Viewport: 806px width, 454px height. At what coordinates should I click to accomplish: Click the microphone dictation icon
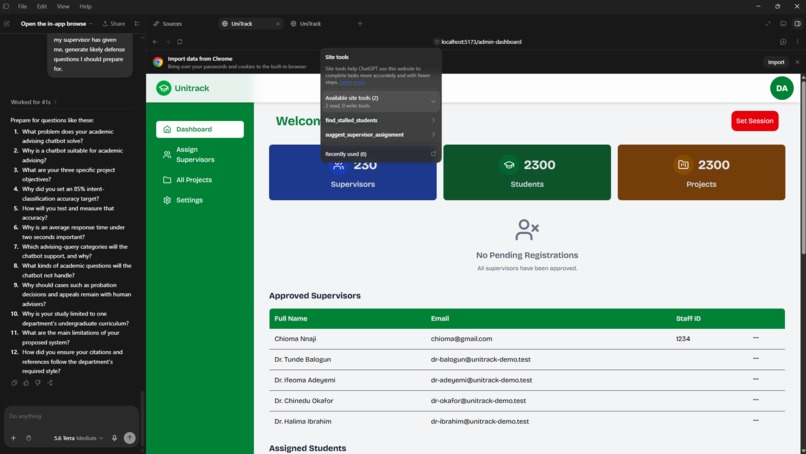click(x=114, y=438)
